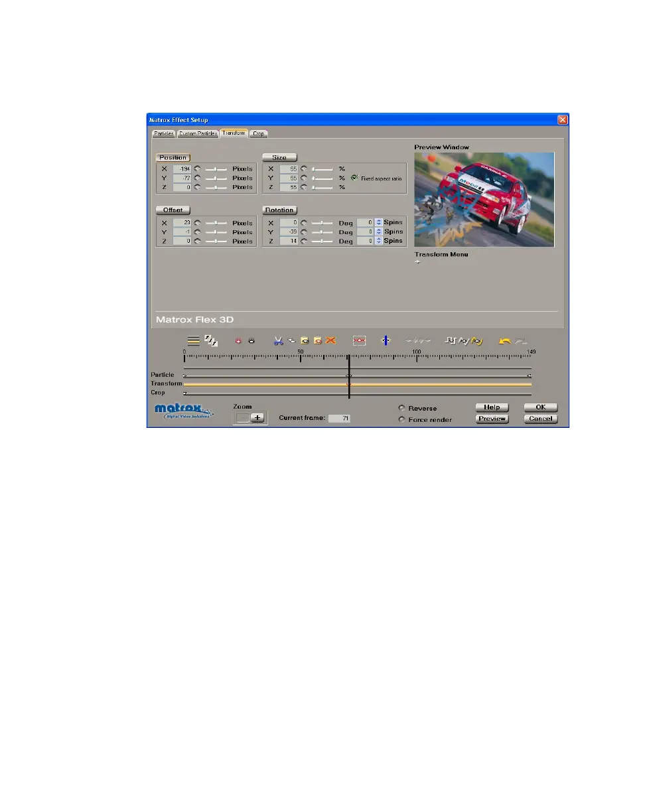This screenshot has height=812, width=645.
Task: Select the Reverse radio option
Action: coord(401,408)
